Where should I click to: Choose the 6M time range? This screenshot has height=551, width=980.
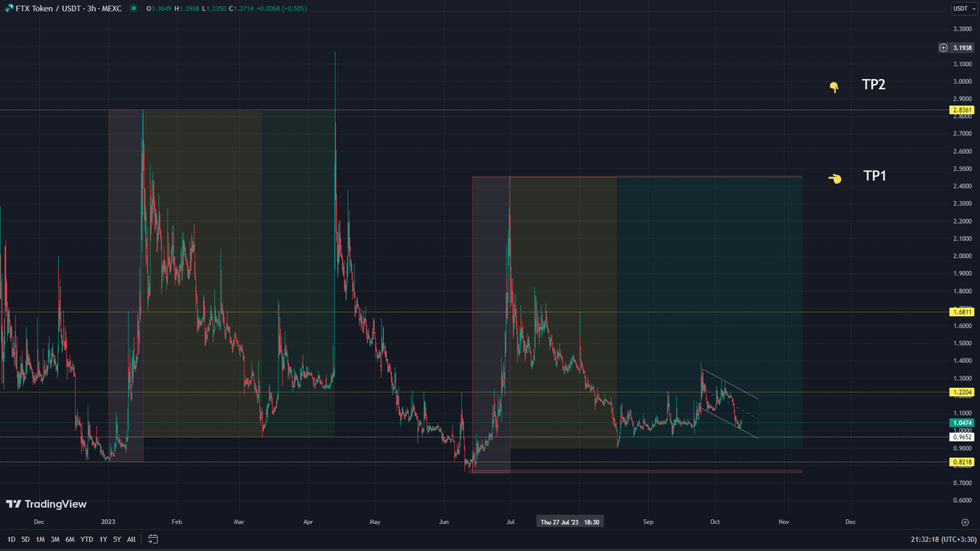pyautogui.click(x=69, y=539)
